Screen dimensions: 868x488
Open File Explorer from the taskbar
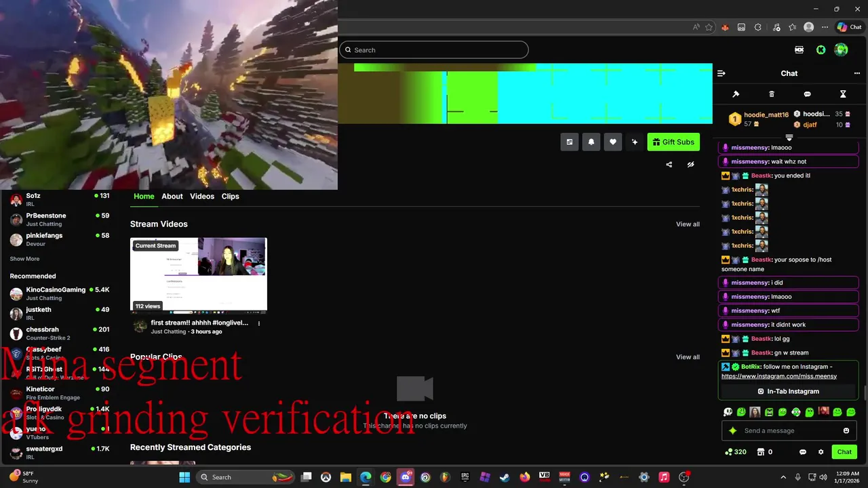pyautogui.click(x=346, y=477)
